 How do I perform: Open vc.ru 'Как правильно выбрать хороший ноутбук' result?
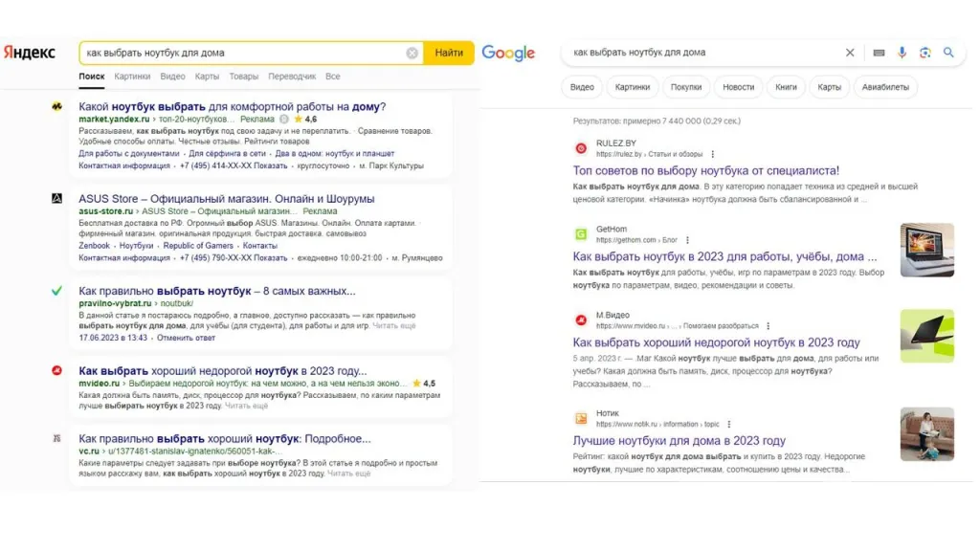tap(224, 439)
